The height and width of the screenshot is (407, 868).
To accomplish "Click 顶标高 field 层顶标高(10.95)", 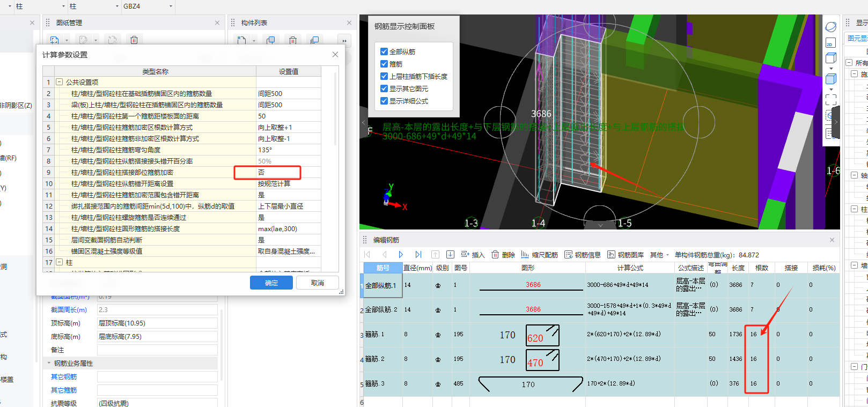I will pos(157,323).
